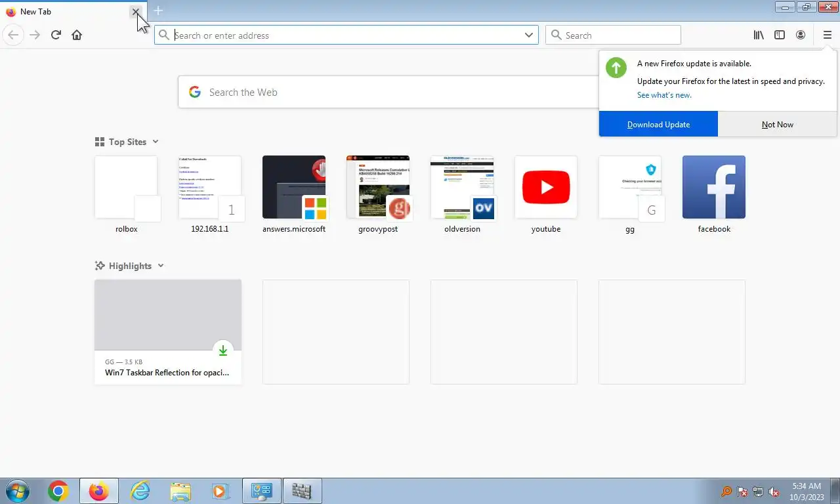The image size is (840, 504).
Task: Open the Firefox Account icon
Action: pyautogui.click(x=801, y=35)
